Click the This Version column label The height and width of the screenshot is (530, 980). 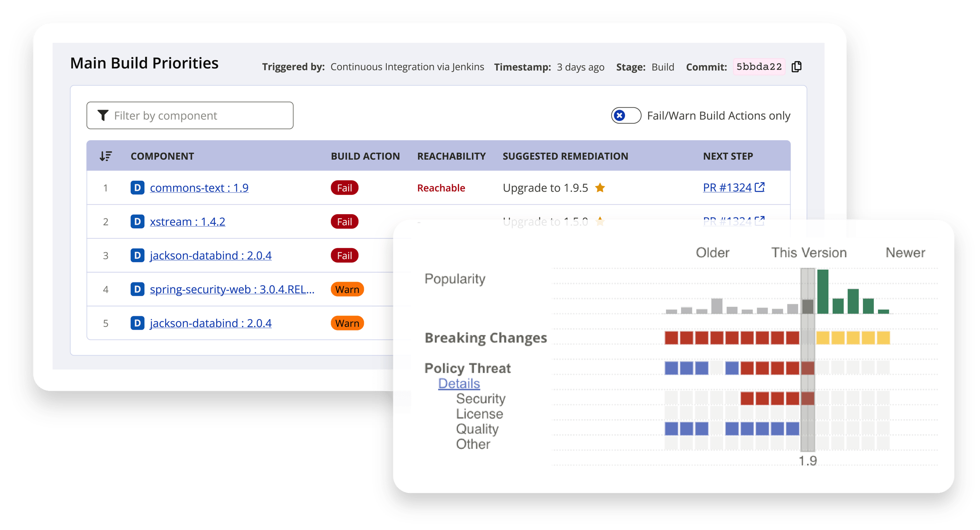809,253
